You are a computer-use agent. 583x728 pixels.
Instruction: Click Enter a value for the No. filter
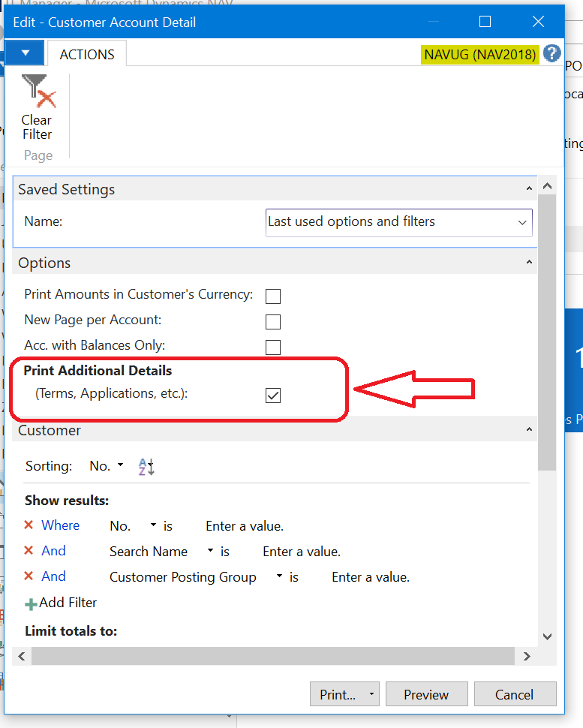[x=244, y=525]
